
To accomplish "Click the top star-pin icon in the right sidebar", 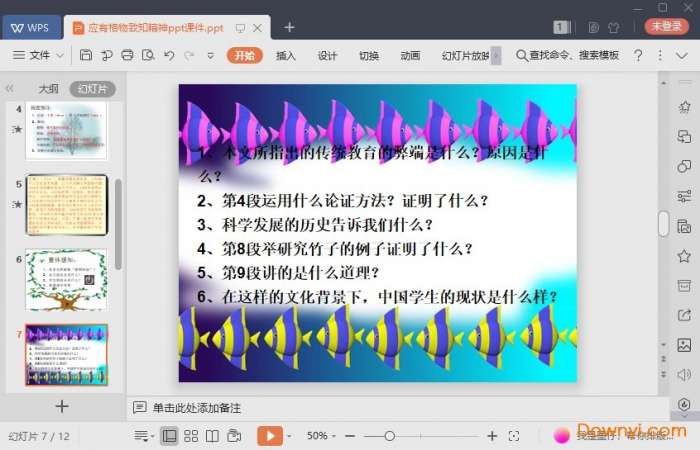I will 684,107.
